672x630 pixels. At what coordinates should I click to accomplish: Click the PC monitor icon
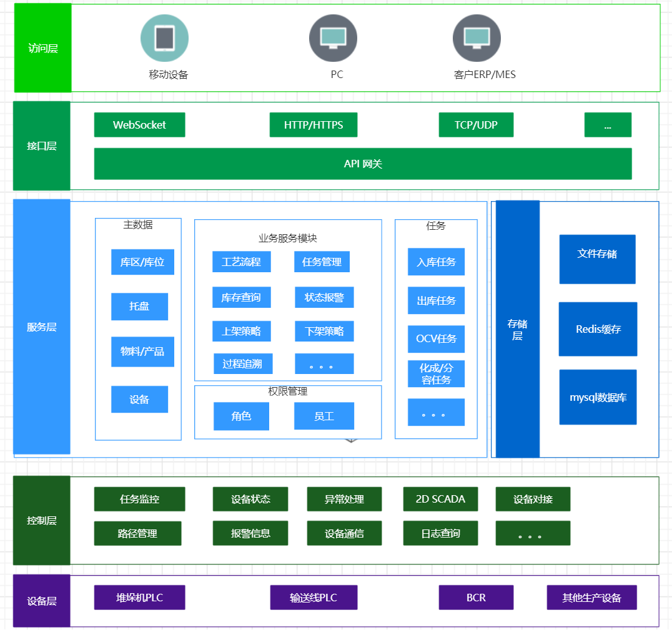(x=333, y=38)
